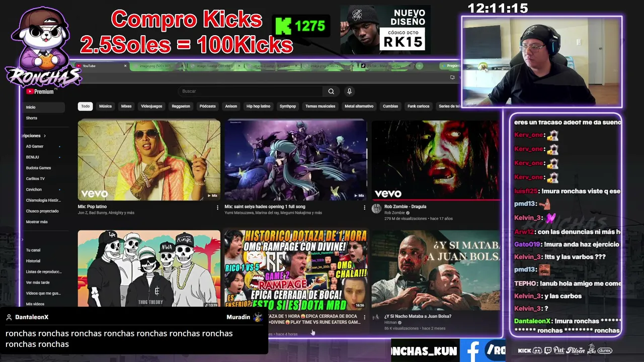Click the streamer webcam overlay
The image size is (644, 362).
point(542,62)
